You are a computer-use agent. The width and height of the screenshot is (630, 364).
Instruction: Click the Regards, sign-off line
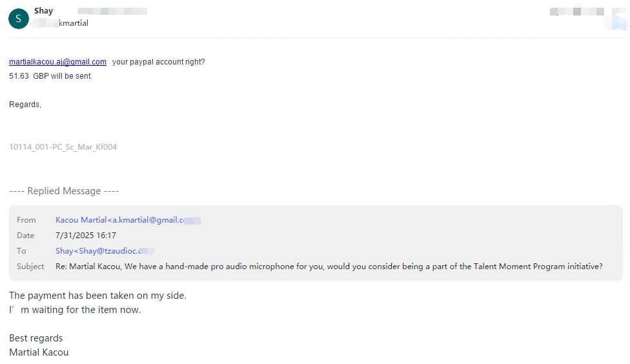click(25, 105)
